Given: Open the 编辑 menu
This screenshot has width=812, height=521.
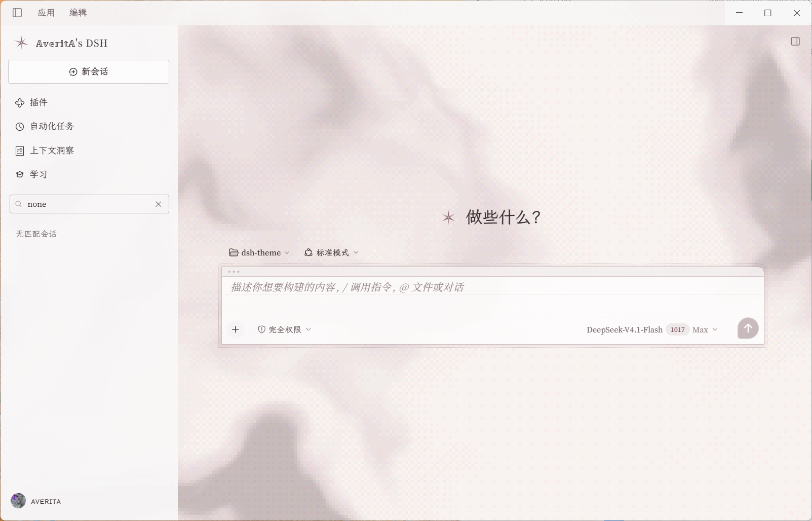Looking at the screenshot, I should coord(78,13).
